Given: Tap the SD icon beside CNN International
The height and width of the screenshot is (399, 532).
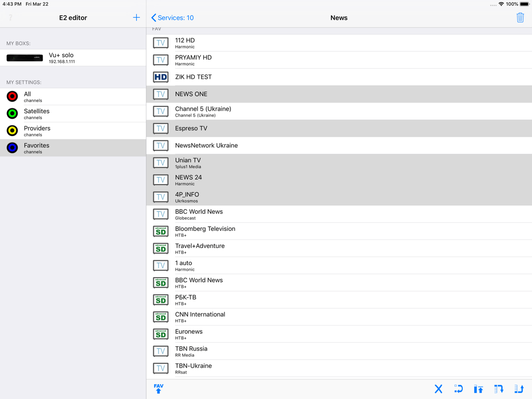Looking at the screenshot, I should click(x=161, y=317).
